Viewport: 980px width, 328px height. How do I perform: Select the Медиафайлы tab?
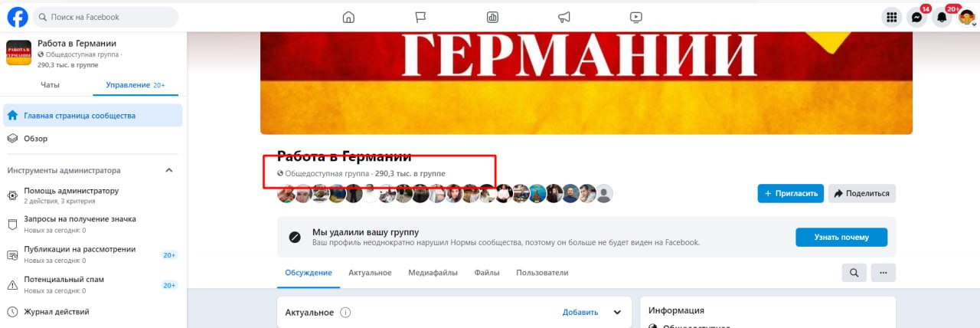coord(433,273)
